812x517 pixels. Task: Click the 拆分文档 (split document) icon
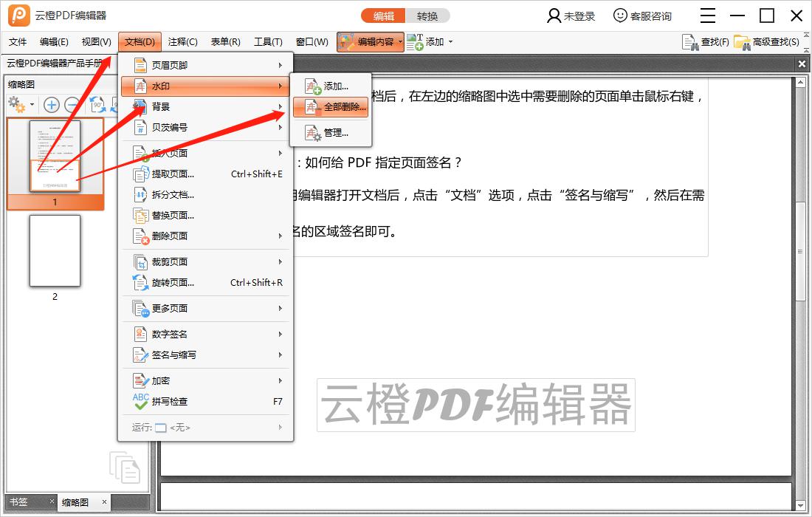140,195
